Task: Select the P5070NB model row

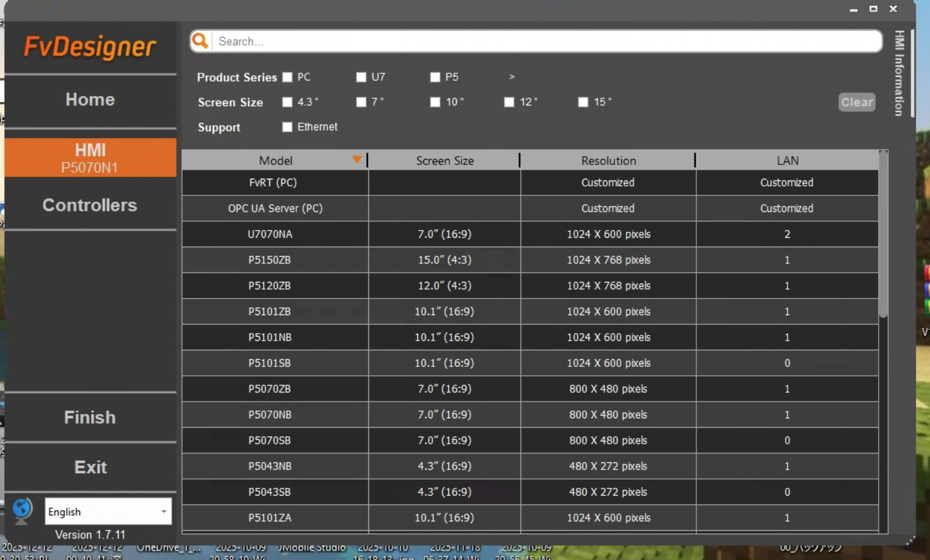Action: [270, 415]
